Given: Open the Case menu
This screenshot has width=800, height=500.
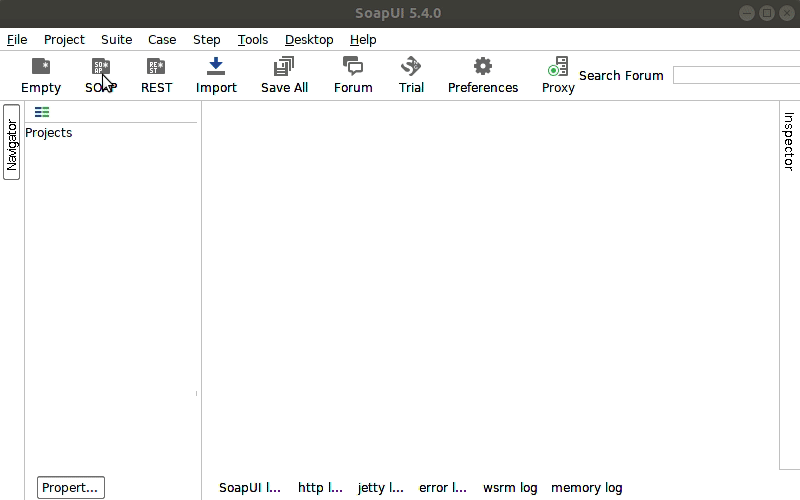Looking at the screenshot, I should (162, 39).
